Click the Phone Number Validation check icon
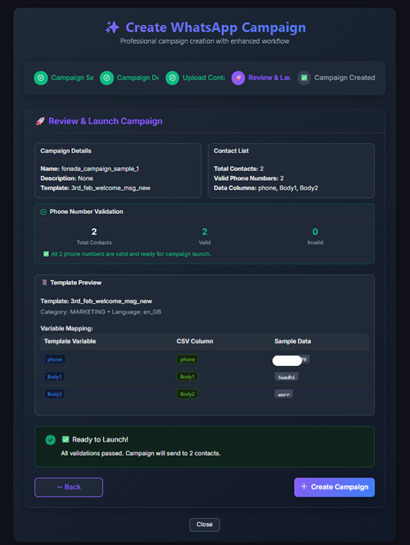This screenshot has width=410, height=545. point(43,212)
